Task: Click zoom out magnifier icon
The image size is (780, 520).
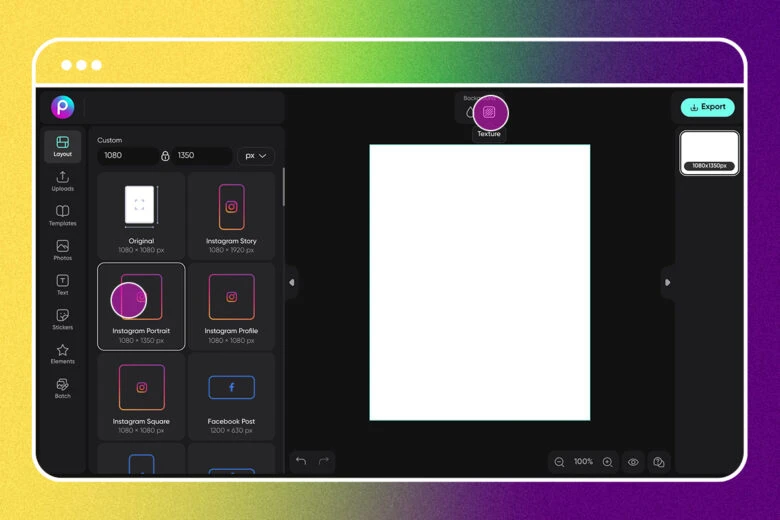Action: point(559,462)
